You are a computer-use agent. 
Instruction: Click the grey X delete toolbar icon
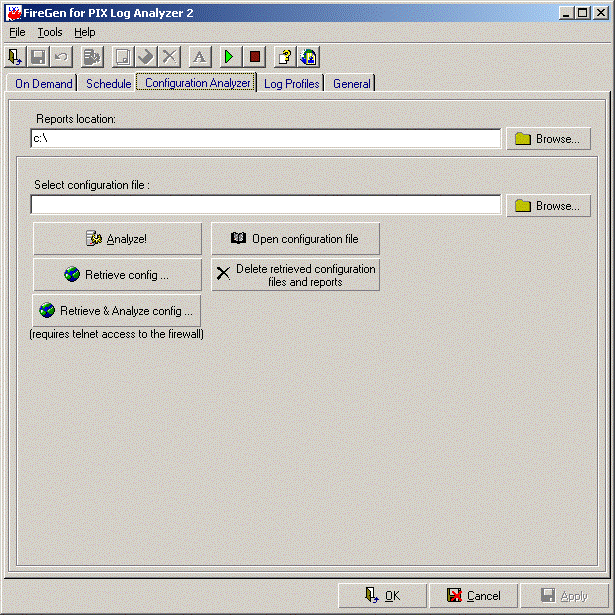(x=169, y=57)
